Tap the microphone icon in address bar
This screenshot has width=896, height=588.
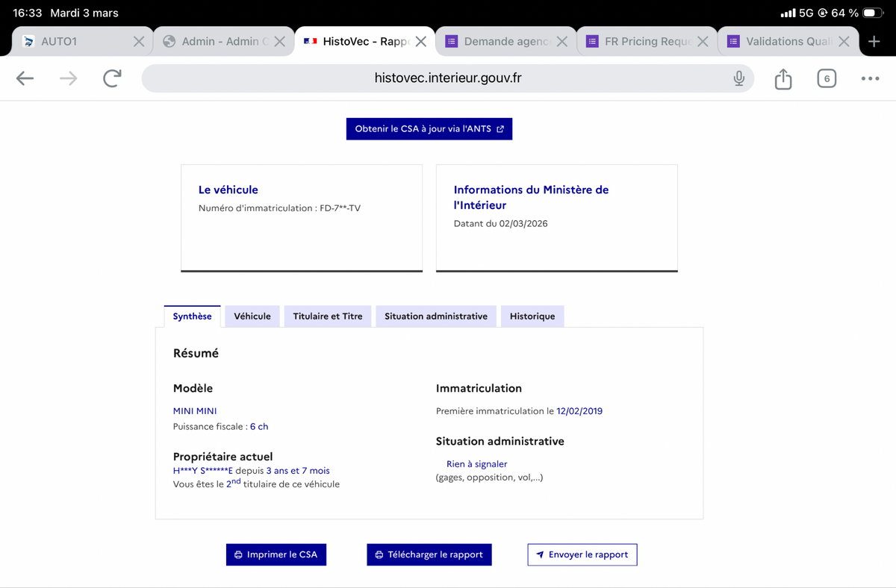click(738, 78)
